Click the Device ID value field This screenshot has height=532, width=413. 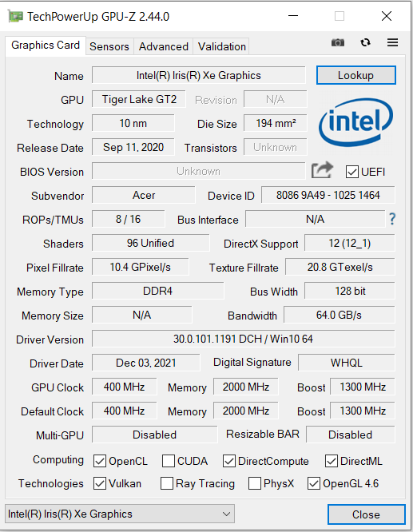[328, 195]
